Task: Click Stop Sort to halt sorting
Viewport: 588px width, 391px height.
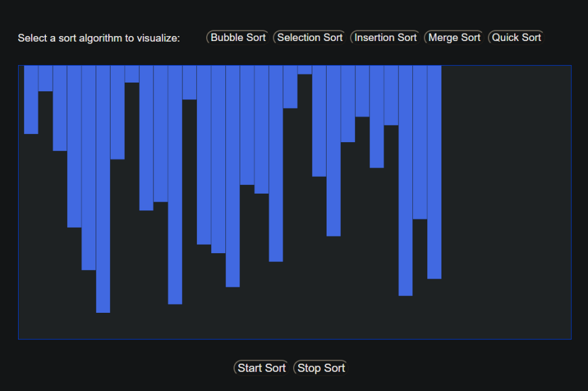Action: coord(320,368)
